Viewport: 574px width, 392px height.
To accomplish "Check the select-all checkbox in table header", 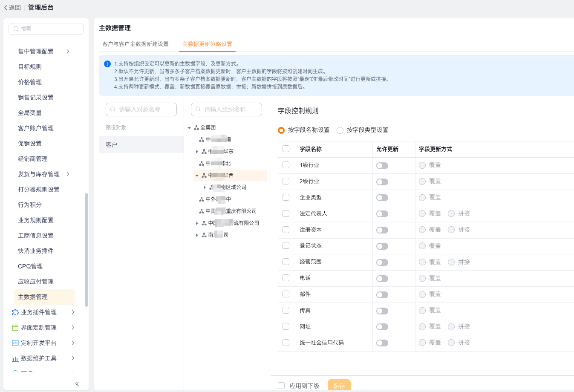I will [x=286, y=149].
